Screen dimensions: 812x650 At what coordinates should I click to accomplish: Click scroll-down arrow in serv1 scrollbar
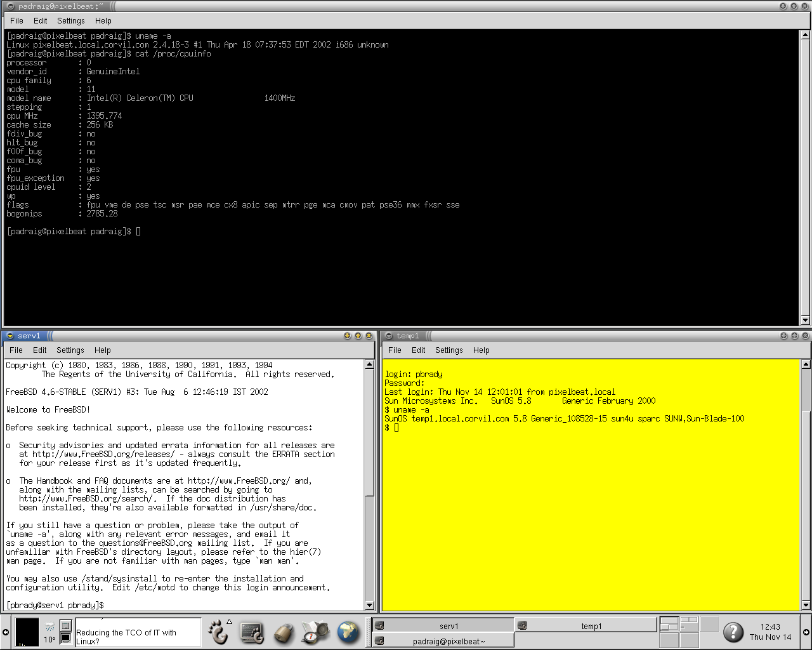click(x=370, y=606)
